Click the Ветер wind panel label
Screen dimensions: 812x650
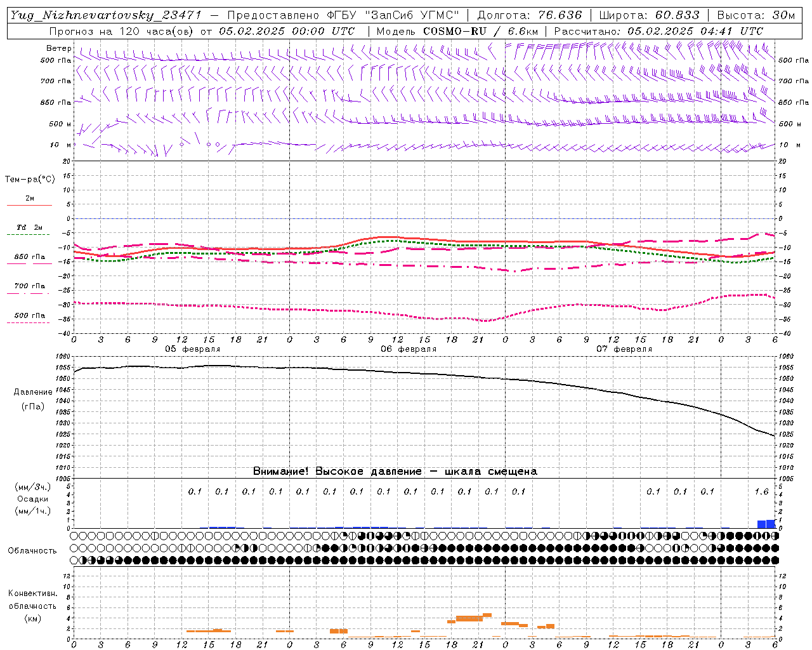click(59, 48)
